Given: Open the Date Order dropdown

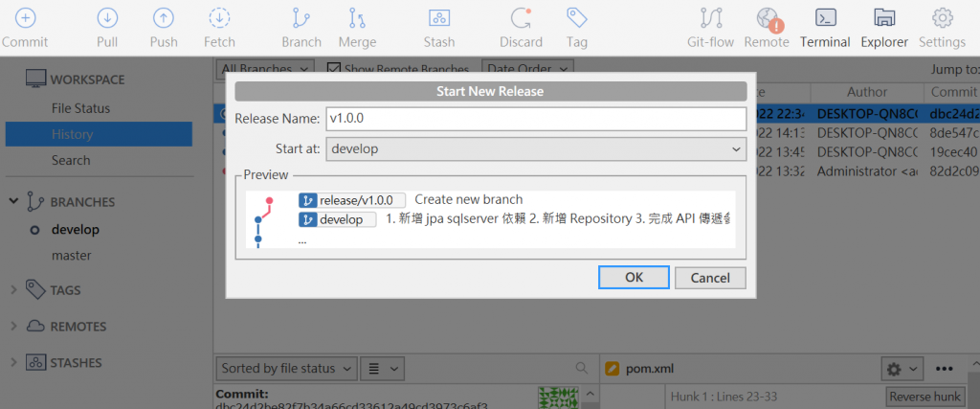Looking at the screenshot, I should (x=527, y=69).
